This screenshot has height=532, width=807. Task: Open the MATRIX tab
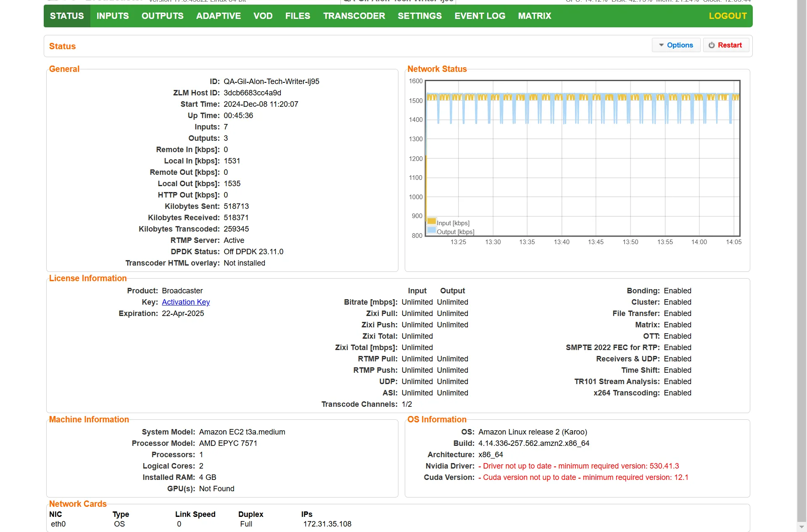pyautogui.click(x=535, y=16)
